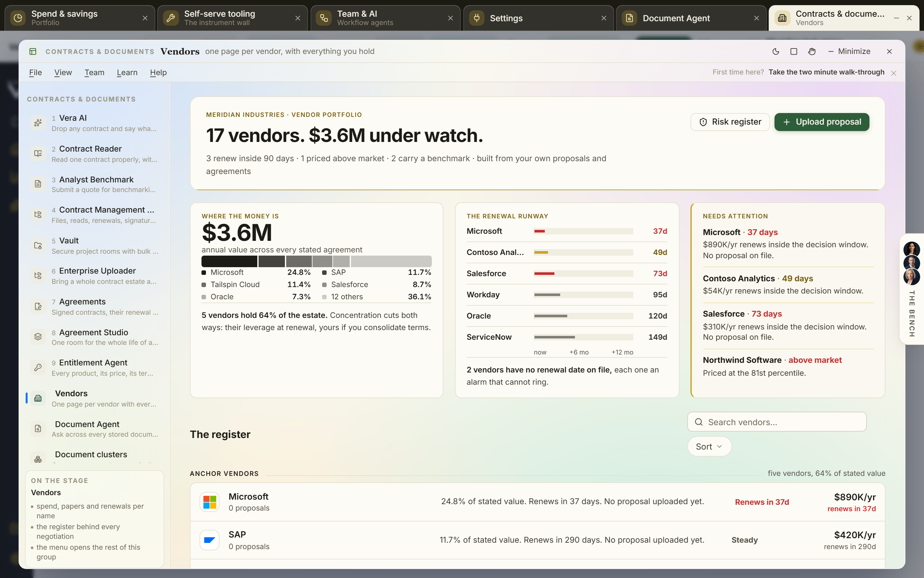This screenshot has height=578, width=924.
Task: Open The Bench side panel label
Action: point(911,314)
